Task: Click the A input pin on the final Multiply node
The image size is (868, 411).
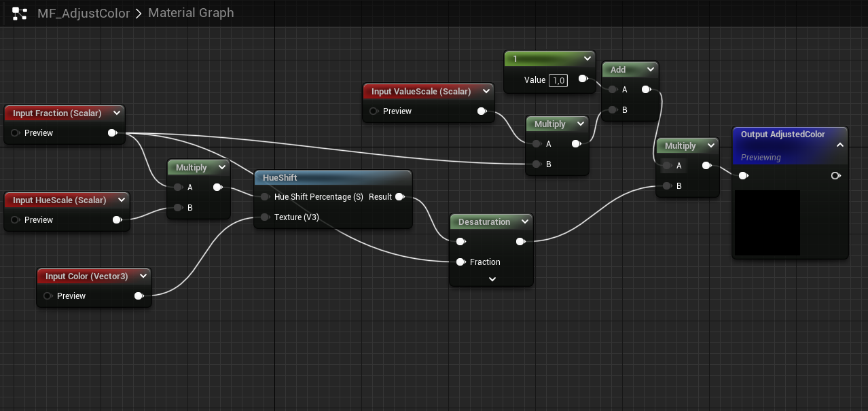Action: tap(667, 165)
